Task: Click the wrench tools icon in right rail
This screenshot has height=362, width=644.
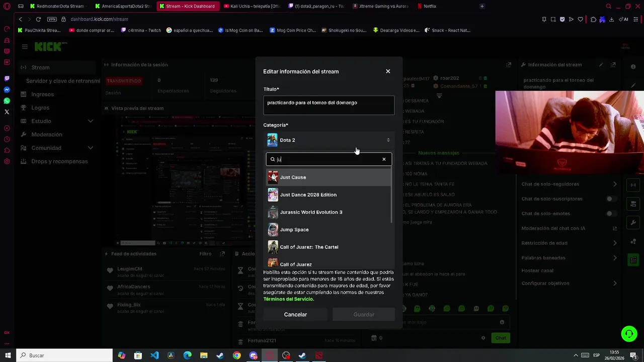Action: [633, 222]
